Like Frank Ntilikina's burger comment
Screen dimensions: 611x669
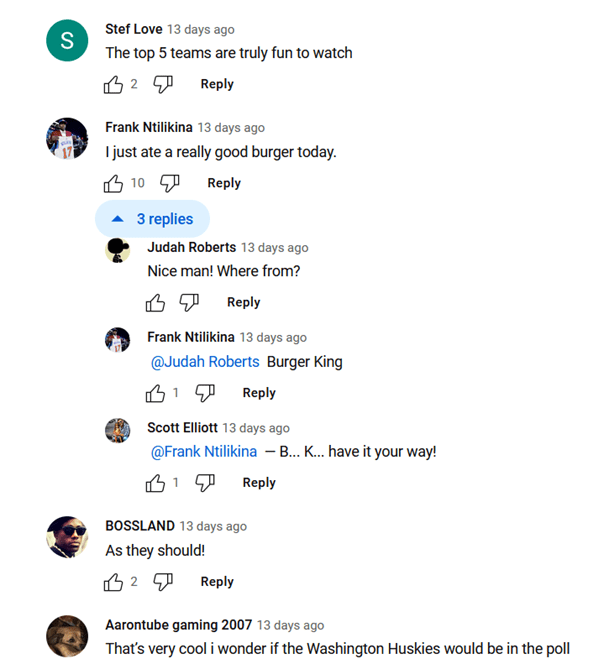(113, 183)
